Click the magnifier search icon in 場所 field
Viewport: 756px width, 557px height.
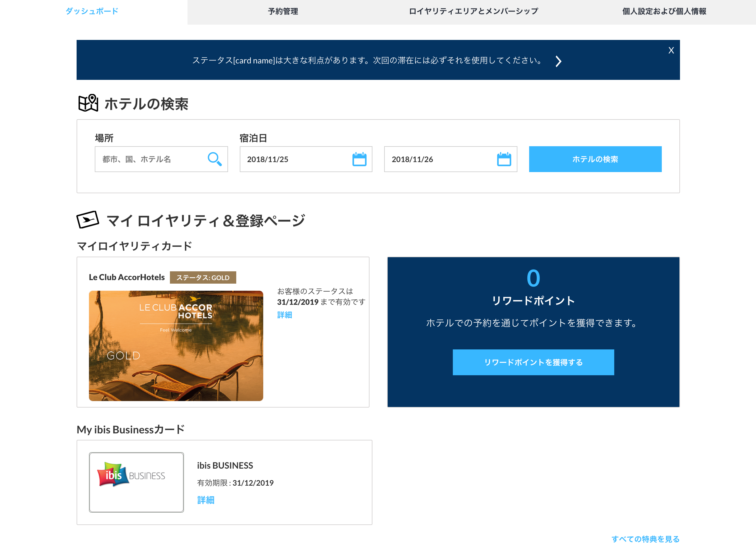coord(215,159)
